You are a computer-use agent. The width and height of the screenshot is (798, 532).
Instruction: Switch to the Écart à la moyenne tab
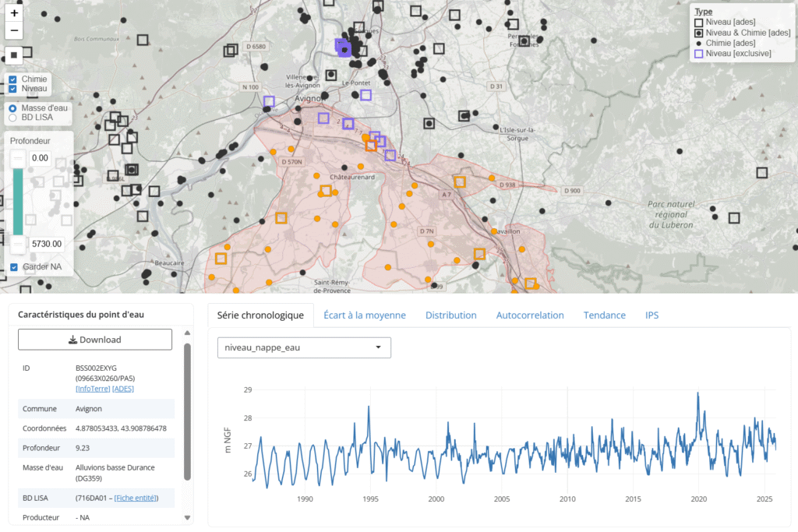click(x=365, y=315)
